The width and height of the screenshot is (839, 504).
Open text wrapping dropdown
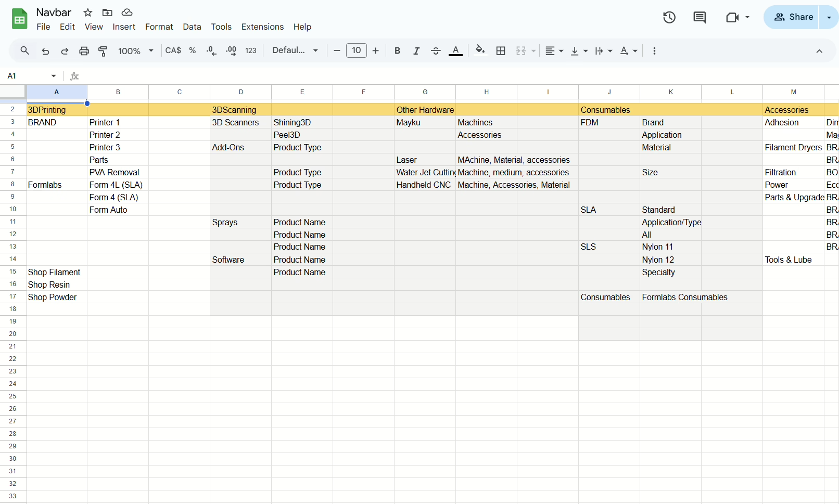tap(604, 51)
